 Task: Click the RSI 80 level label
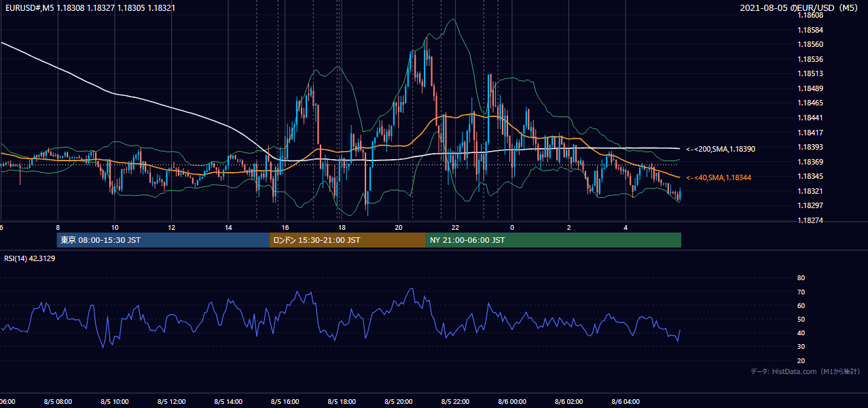point(801,278)
